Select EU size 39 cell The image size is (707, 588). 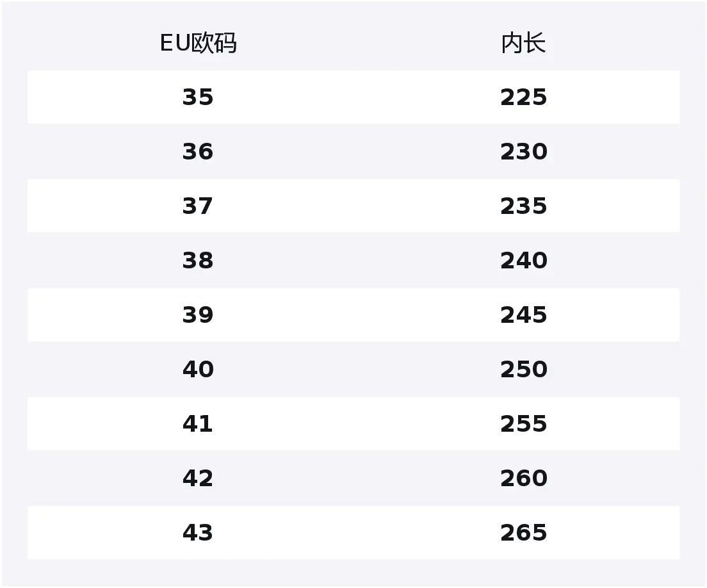198,315
